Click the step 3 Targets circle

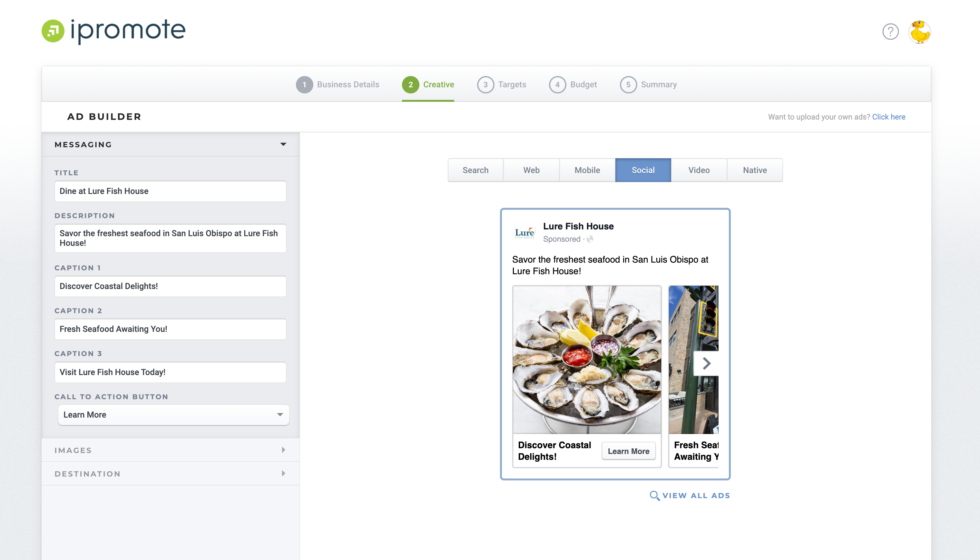tap(485, 85)
